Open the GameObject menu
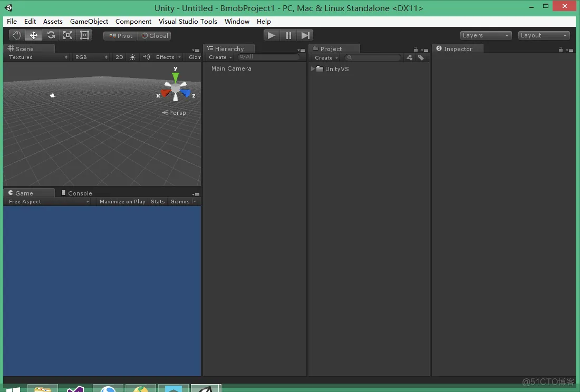 coord(89,22)
